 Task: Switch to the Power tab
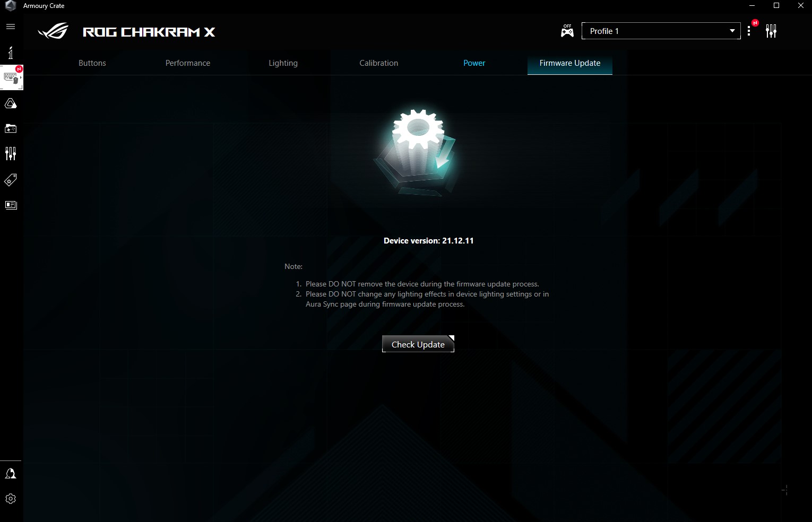[474, 63]
